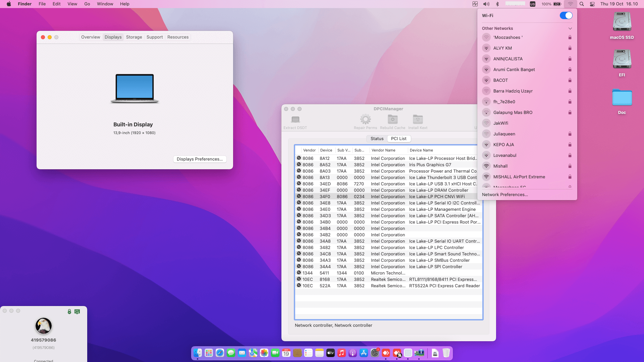Click the Install Kext toolbar icon
This screenshot has height=362, width=644.
click(x=418, y=119)
